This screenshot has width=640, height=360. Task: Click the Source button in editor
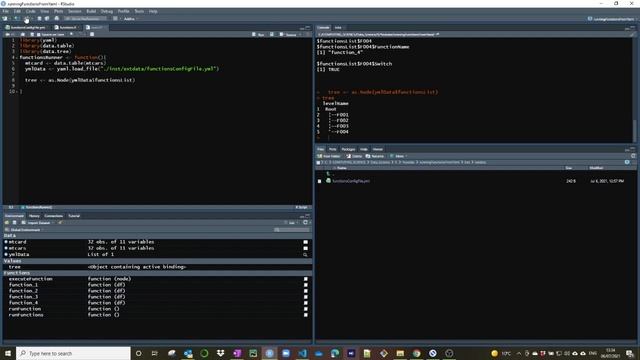pos(288,35)
